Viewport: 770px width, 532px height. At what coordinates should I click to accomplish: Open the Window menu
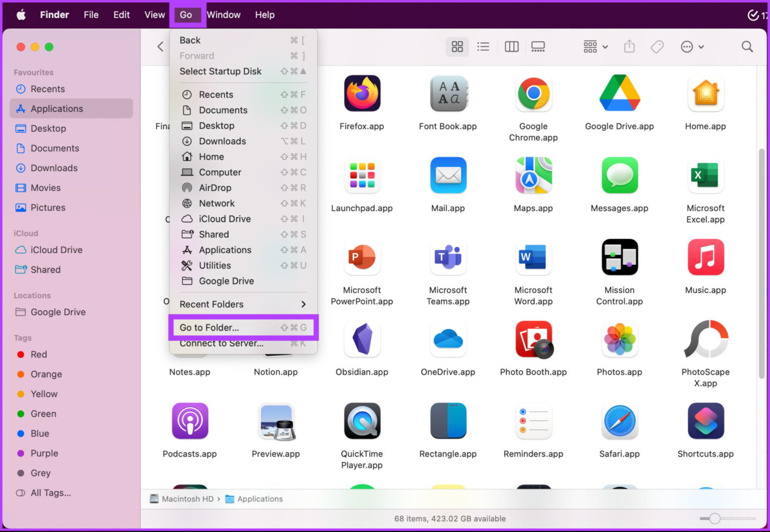point(223,15)
